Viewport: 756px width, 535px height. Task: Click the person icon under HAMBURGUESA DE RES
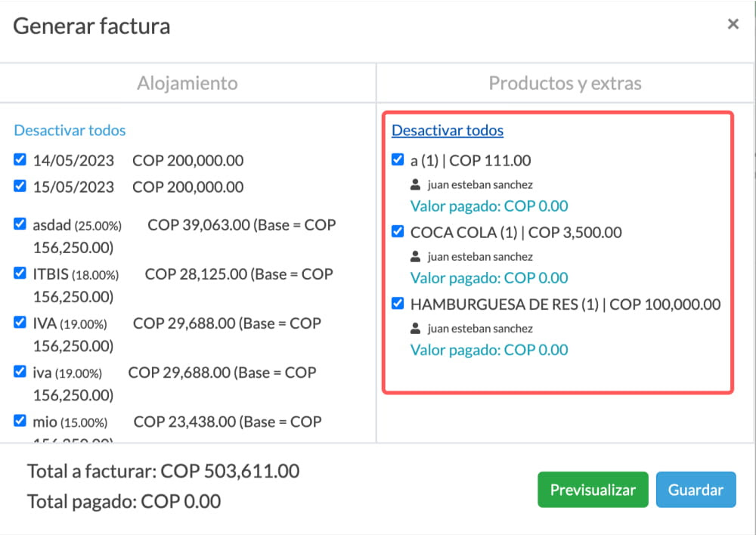point(415,328)
